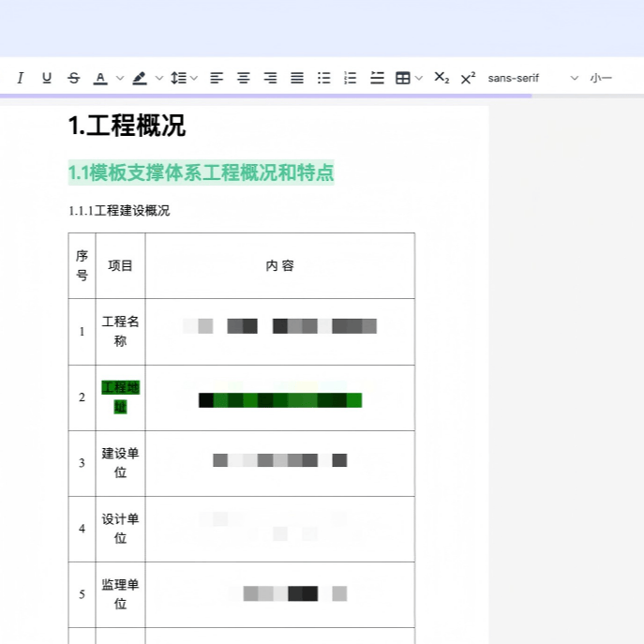Align text left

point(217,78)
